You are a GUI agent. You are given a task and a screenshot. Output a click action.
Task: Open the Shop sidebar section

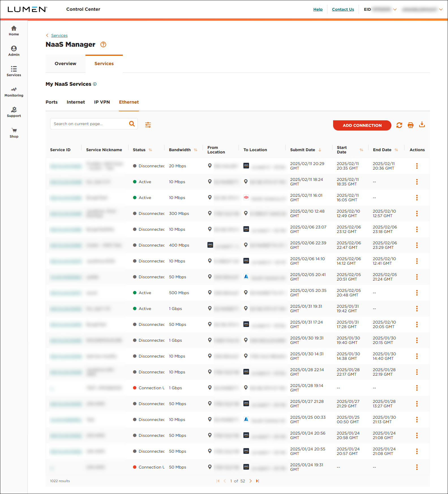[x=14, y=133]
